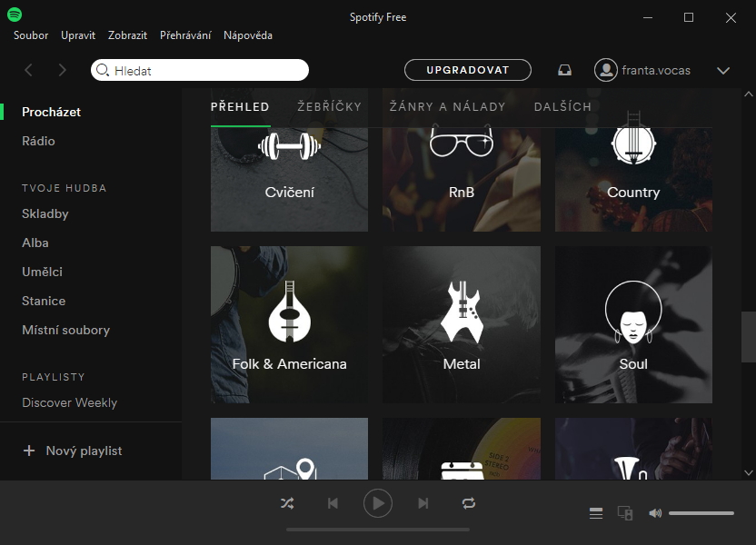Open the Soul genre tile
Screen dimensions: 756x545
633,325
